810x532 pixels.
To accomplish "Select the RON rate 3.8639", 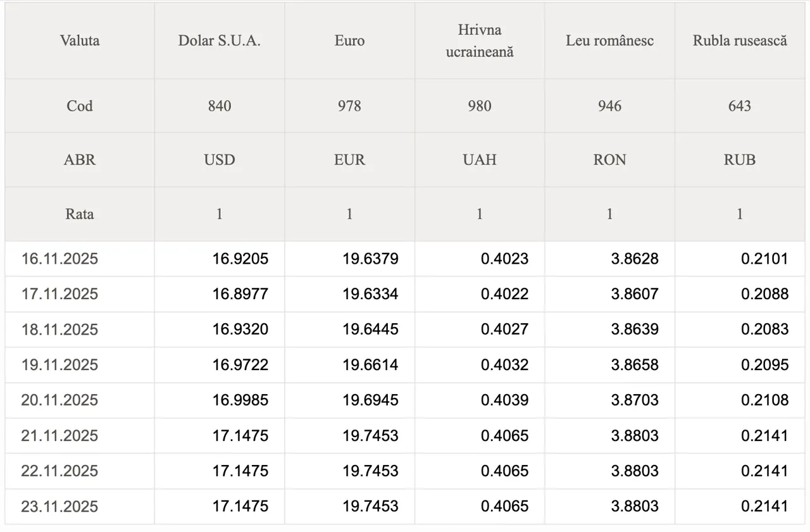I will tap(635, 330).
